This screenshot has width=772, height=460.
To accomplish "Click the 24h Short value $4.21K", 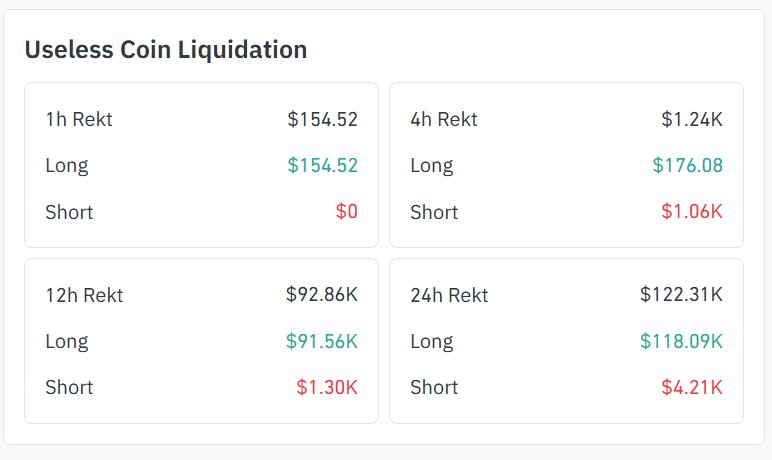I will [691, 387].
